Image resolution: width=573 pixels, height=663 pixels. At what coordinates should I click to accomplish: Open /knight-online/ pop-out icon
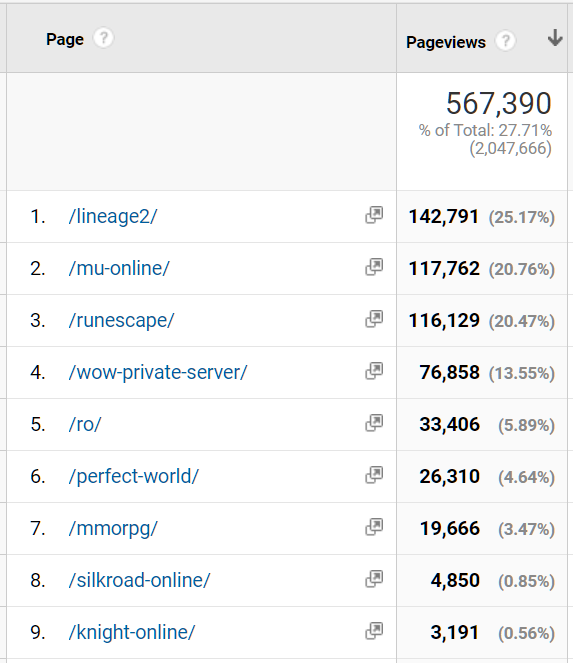[374, 631]
